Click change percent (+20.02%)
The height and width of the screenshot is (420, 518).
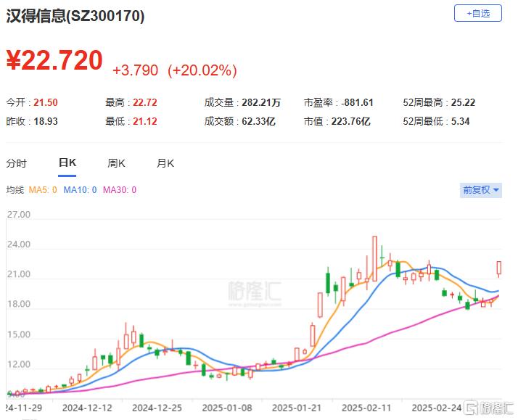tap(202, 70)
